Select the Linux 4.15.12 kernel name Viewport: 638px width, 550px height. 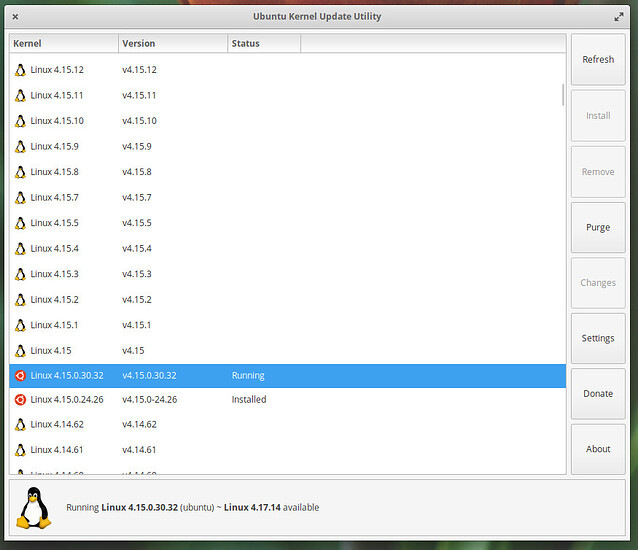pos(57,70)
